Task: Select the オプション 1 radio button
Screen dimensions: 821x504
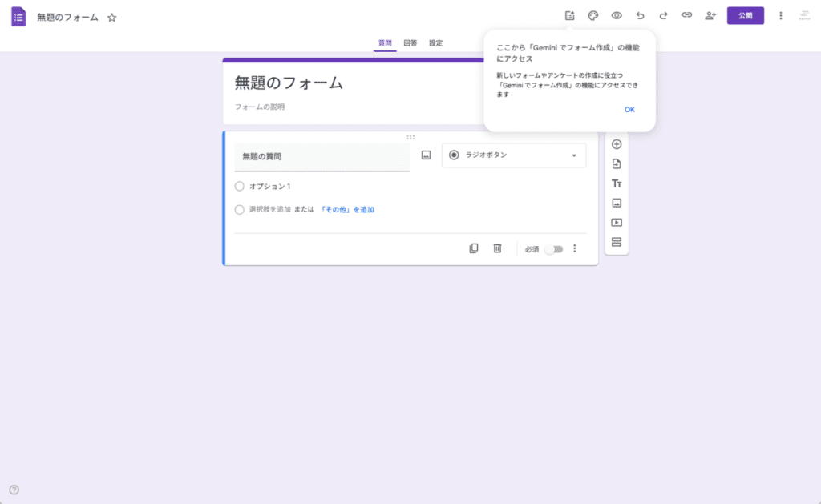Action: [240, 186]
